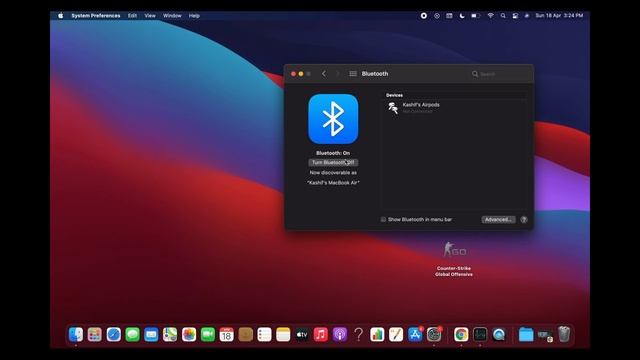
Task: Open Trash from the Dock
Action: pyautogui.click(x=564, y=335)
